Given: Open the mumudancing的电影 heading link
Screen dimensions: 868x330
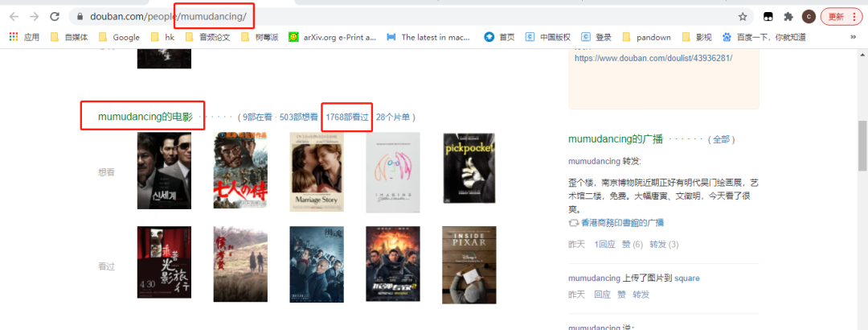Looking at the screenshot, I should click(x=145, y=117).
